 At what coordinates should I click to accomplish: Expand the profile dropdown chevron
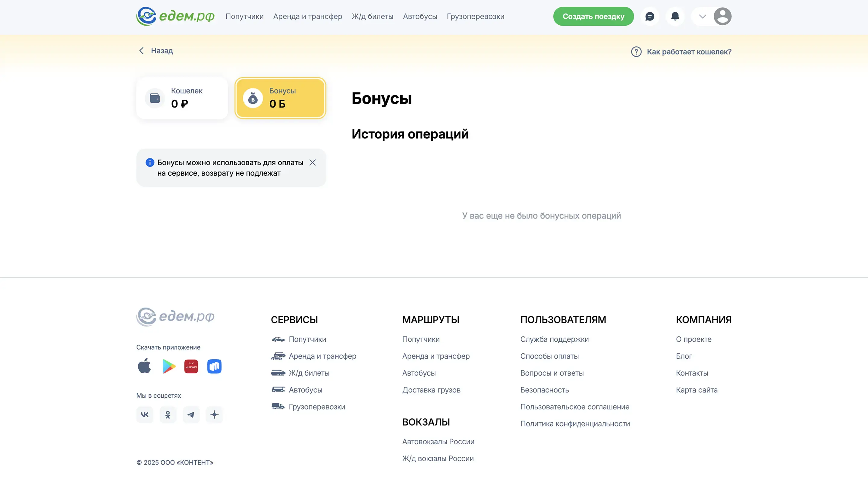tap(702, 16)
